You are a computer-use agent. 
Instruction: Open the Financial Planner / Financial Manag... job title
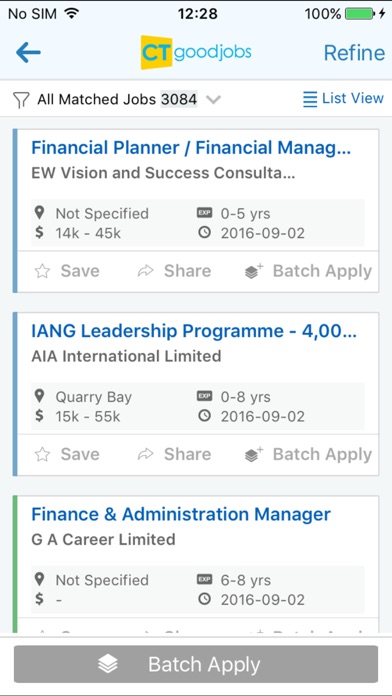pos(191,148)
